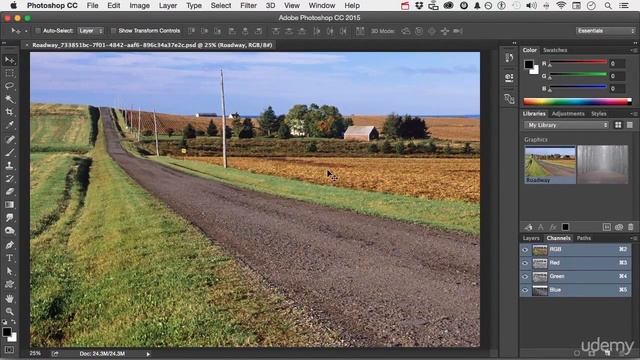Select the Roadway library graphic thumbnail
This screenshot has height=360, width=640.
click(x=550, y=165)
